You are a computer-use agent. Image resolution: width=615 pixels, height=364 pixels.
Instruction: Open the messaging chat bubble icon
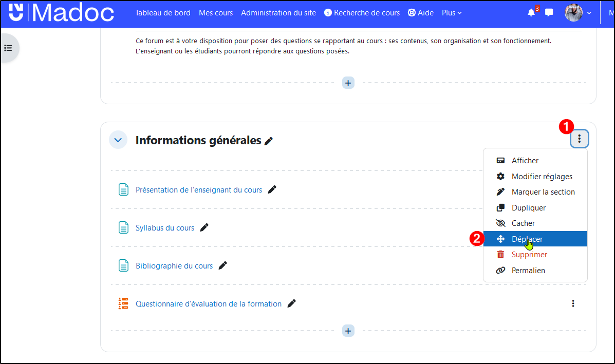tap(549, 13)
